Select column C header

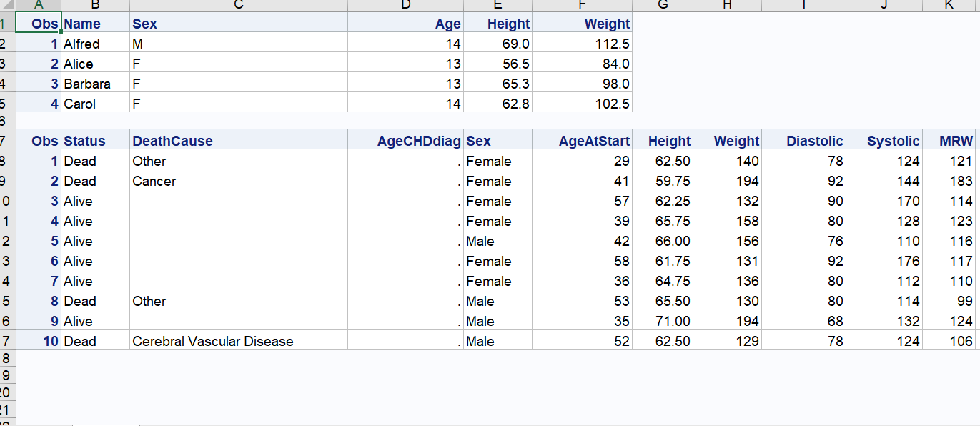point(239,5)
